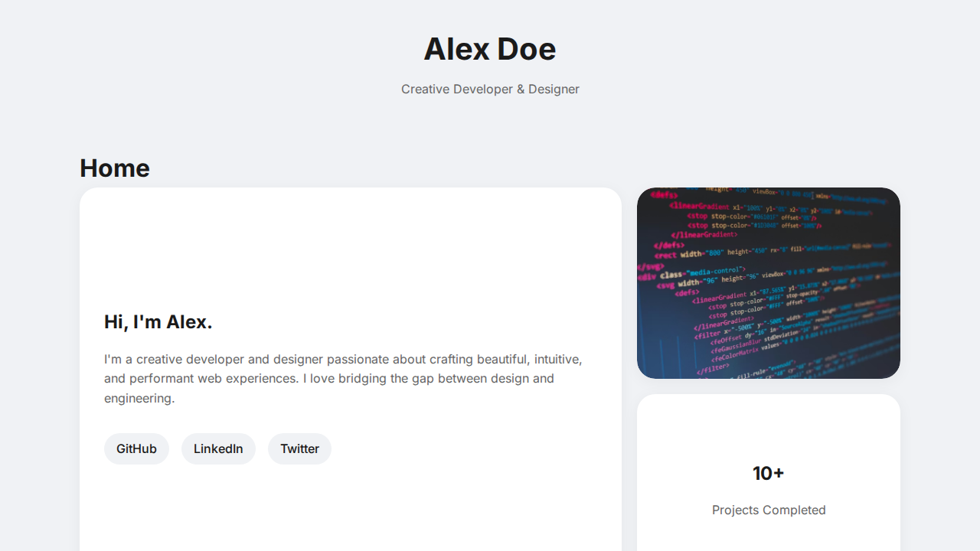Click the 'Alex Doe' page title
The image size is (980, 551).
click(x=490, y=49)
